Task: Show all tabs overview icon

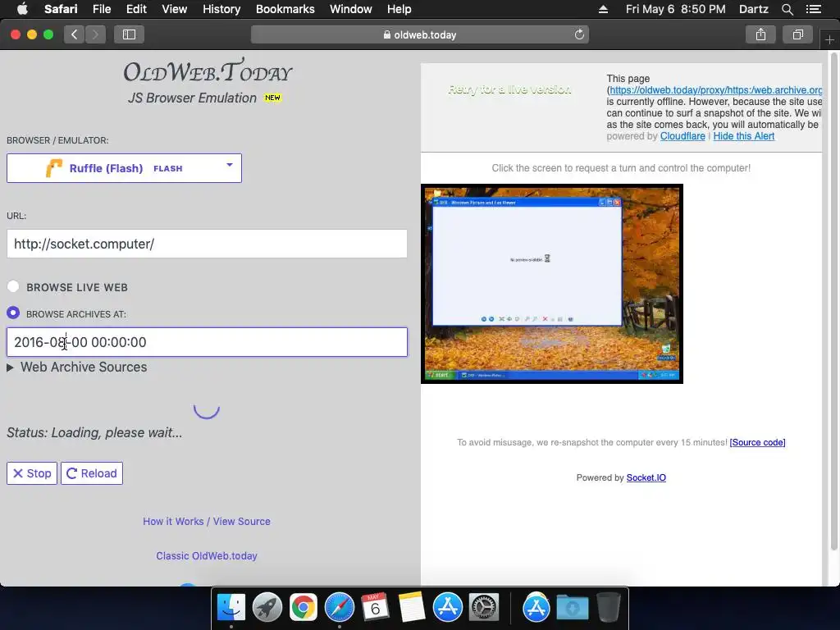Action: coord(797,34)
